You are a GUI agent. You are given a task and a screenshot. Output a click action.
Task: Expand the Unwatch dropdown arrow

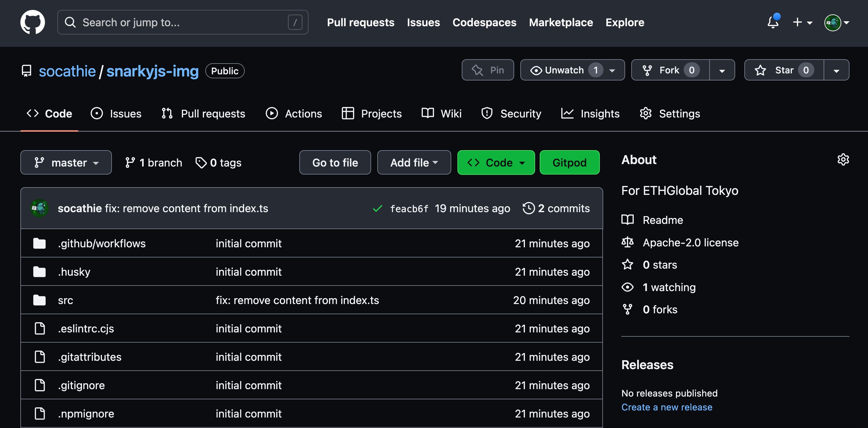point(613,70)
